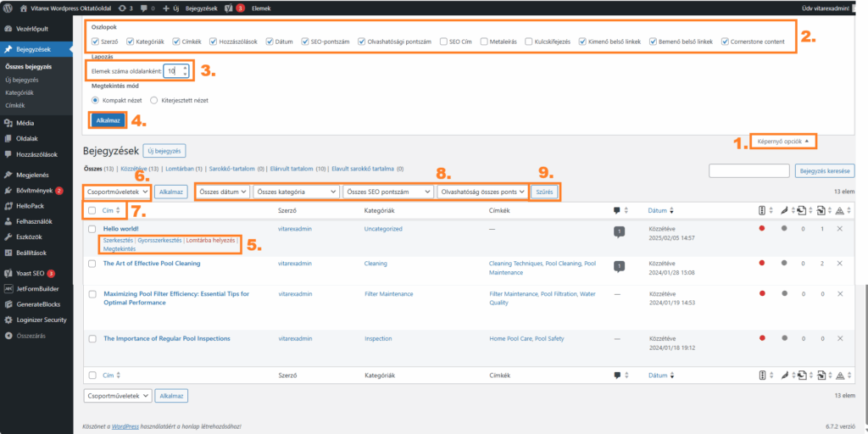Open the Csoportműveletek dropdown above the table

click(x=118, y=192)
